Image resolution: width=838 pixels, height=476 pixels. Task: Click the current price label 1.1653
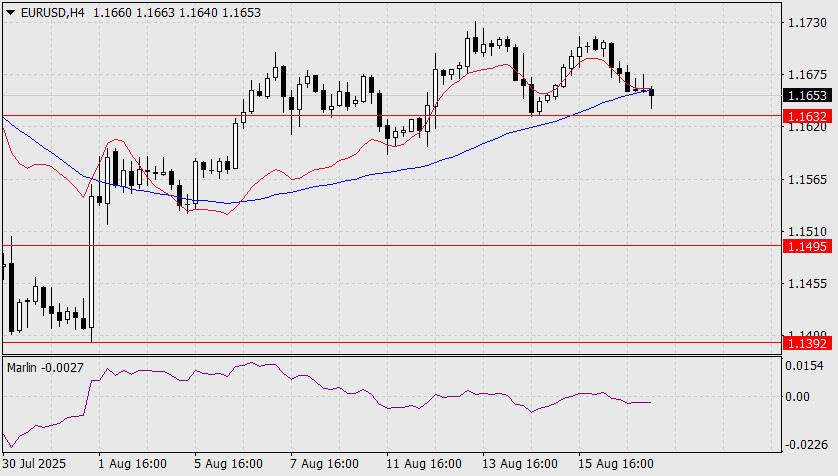click(808, 96)
